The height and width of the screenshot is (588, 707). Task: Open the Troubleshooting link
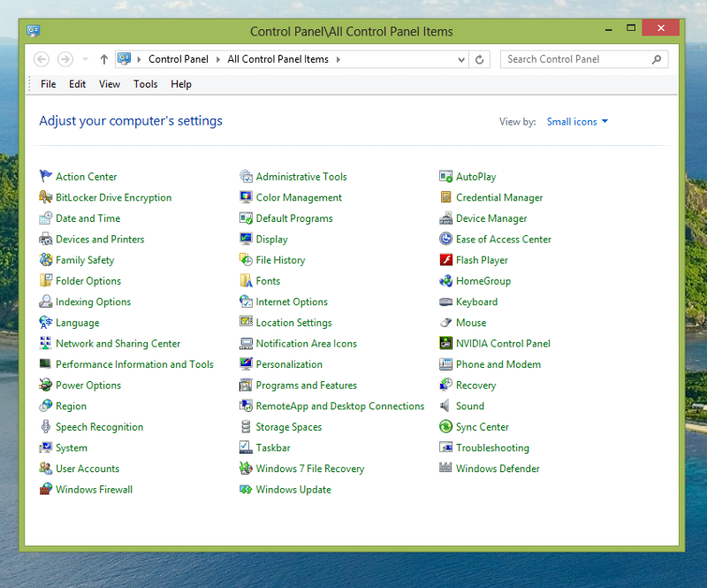492,447
